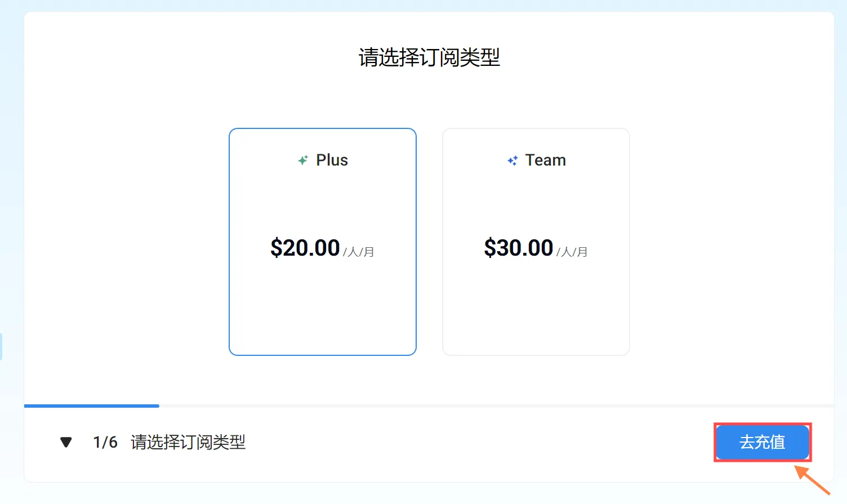The width and height of the screenshot is (847, 504).
Task: Click the top heading 请选择订阅类型
Action: coord(429,57)
